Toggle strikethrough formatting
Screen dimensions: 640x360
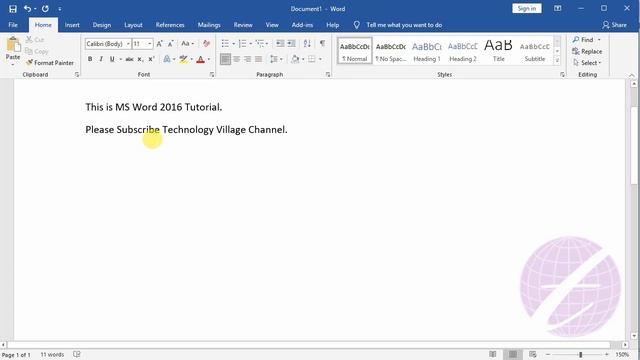click(x=129, y=59)
